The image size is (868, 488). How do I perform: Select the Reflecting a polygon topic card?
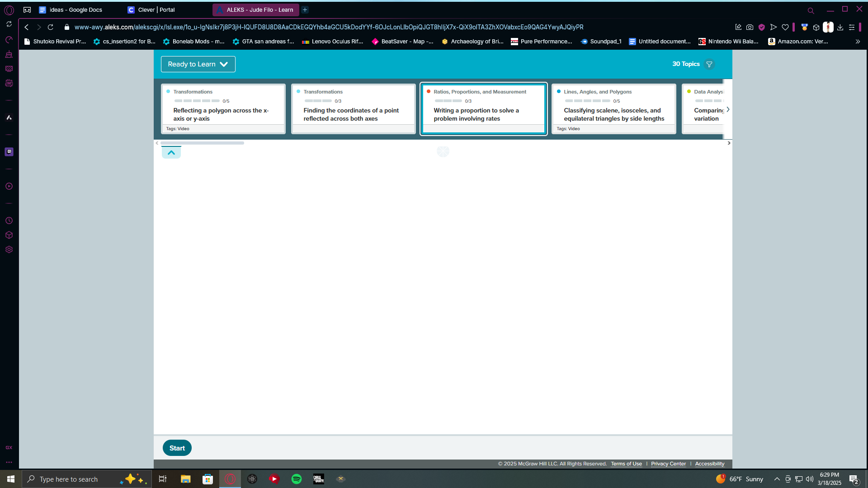coord(223,108)
